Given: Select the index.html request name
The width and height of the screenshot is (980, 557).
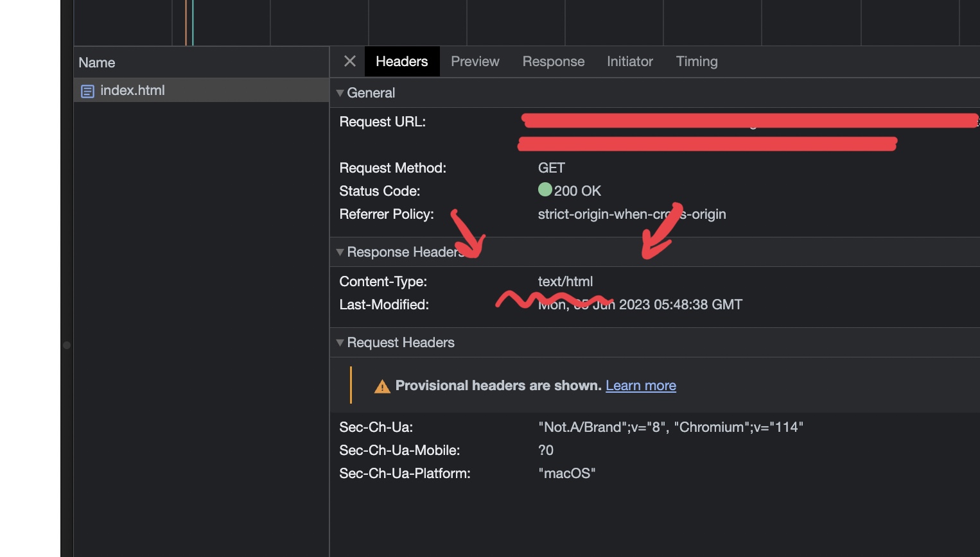Looking at the screenshot, I should [x=132, y=90].
